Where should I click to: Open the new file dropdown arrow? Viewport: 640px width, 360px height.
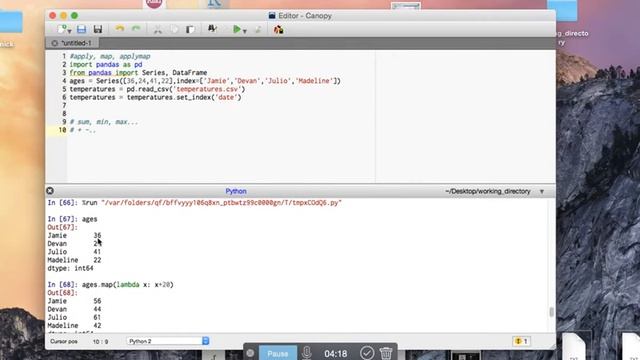coord(69,31)
